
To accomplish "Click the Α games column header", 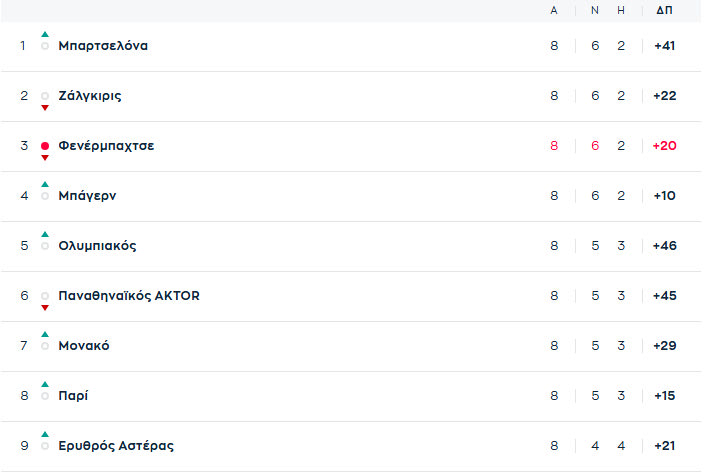I will pyautogui.click(x=554, y=10).
